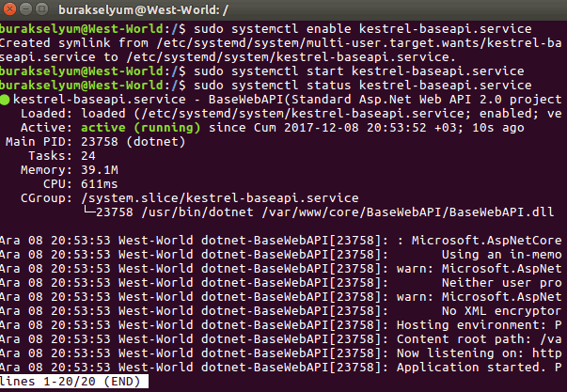Click the log line containing 'Neither user pro'
The width and height of the screenshot is (567, 392).
[280, 283]
